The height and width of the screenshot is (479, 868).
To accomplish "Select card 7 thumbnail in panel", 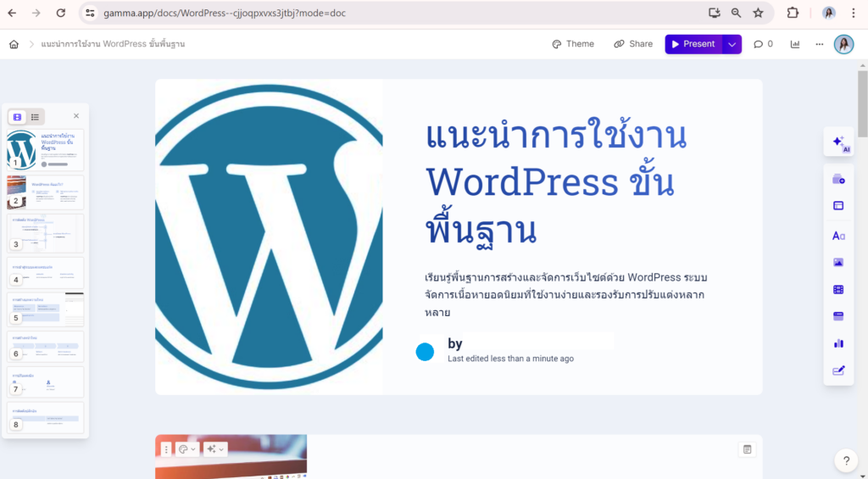I will [x=46, y=382].
